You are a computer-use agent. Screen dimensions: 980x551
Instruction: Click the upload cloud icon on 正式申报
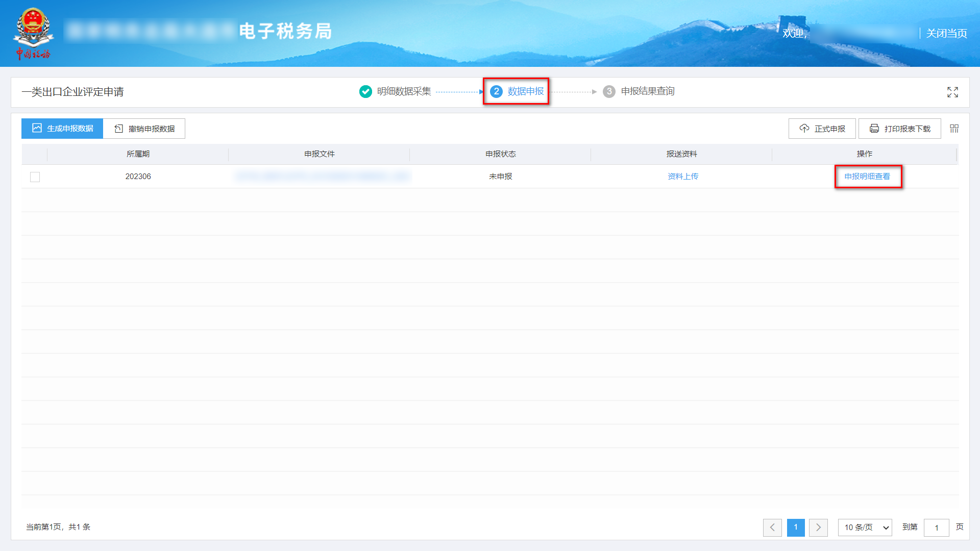[804, 129]
